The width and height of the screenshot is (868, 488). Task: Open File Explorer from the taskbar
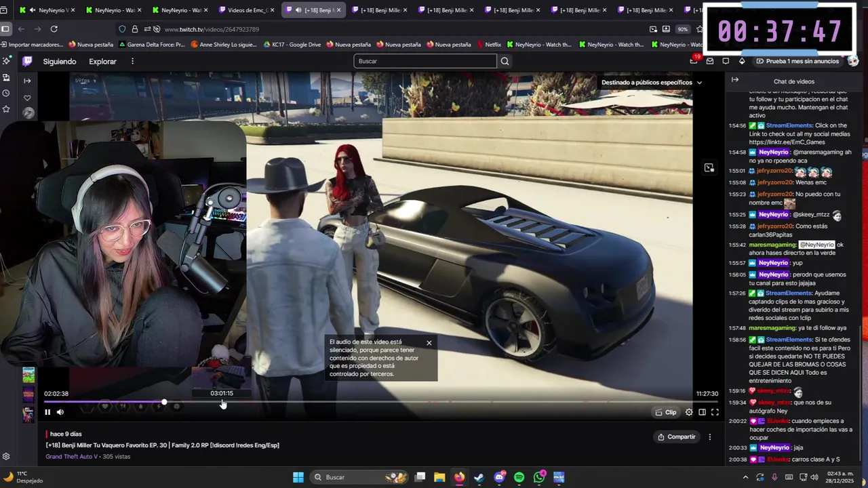439,477
